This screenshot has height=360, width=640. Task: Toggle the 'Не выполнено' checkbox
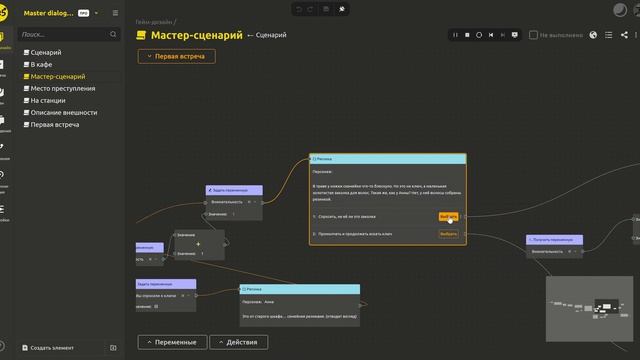pyautogui.click(x=533, y=35)
